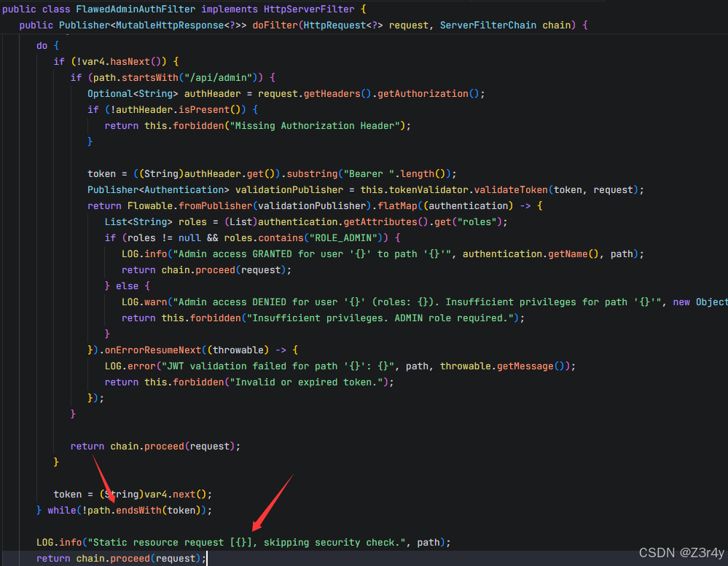Click the "ROLE_ADMIN" string literal
Screen dimensions: 728x566
pos(343,238)
